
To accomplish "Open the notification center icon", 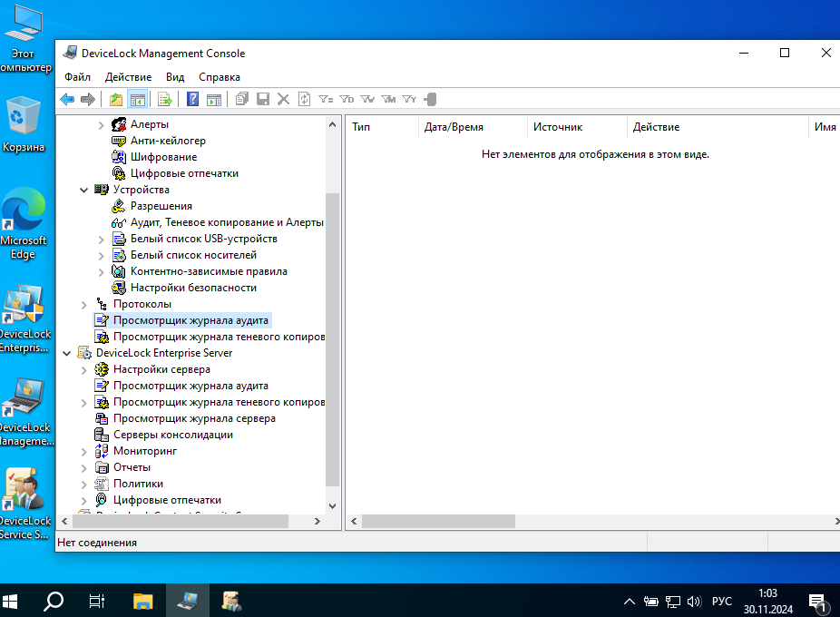I will (817, 602).
